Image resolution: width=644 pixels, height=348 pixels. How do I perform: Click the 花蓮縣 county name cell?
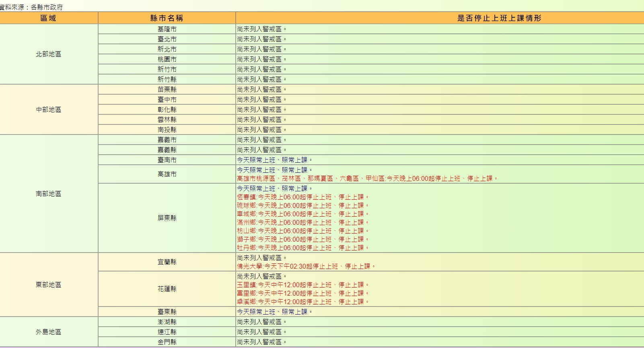point(167,289)
